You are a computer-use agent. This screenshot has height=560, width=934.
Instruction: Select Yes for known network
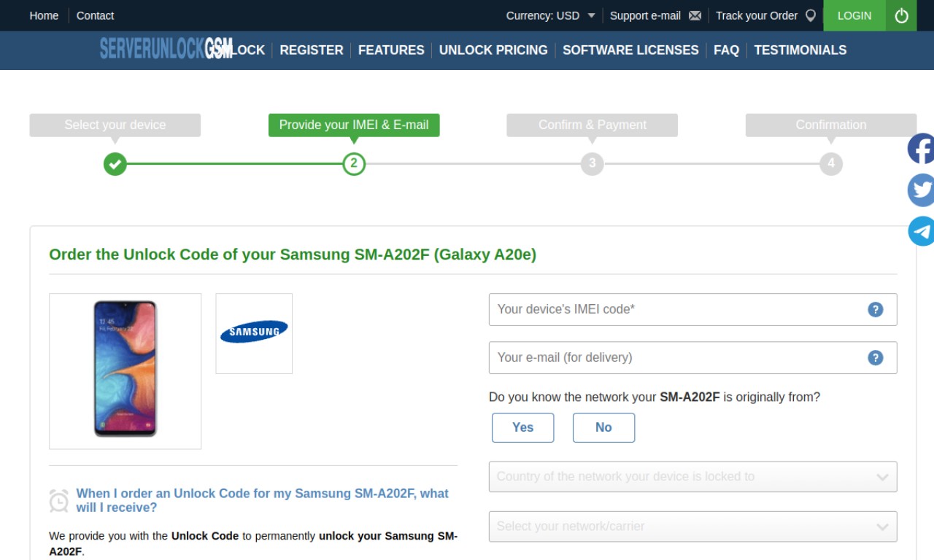pyautogui.click(x=522, y=427)
